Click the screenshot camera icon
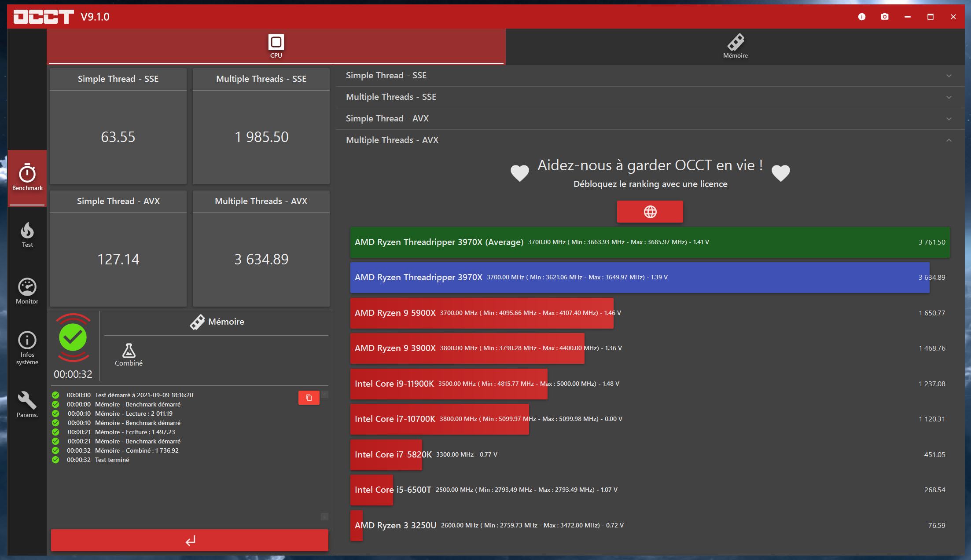Screen dimensions: 971x560 pyautogui.click(x=884, y=17)
